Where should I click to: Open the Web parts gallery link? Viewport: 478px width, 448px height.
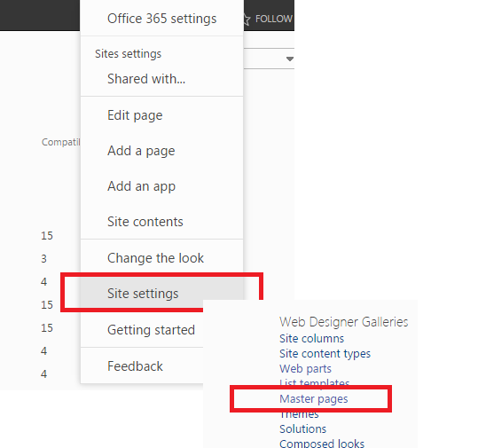[305, 369]
